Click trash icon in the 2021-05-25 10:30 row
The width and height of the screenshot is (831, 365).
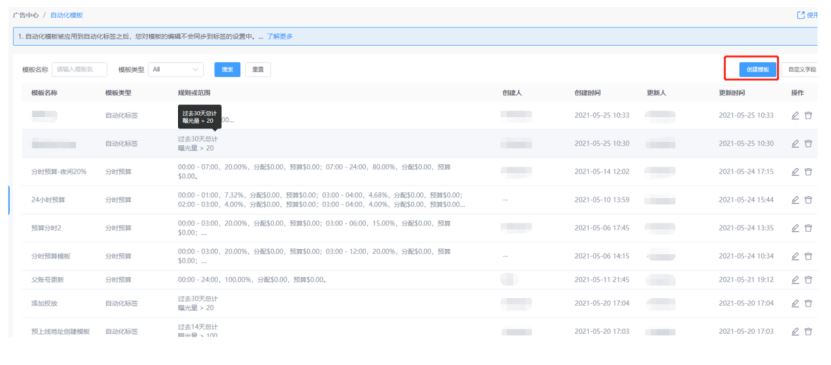click(808, 144)
